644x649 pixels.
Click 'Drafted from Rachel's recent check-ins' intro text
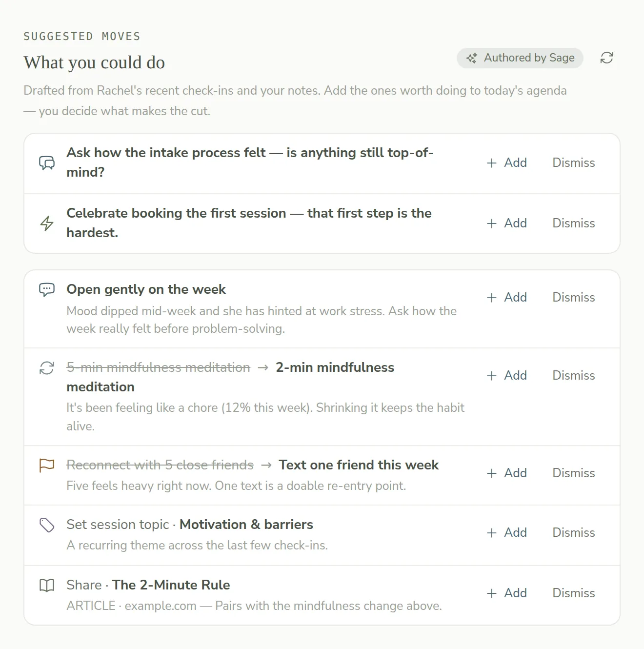coord(295,101)
